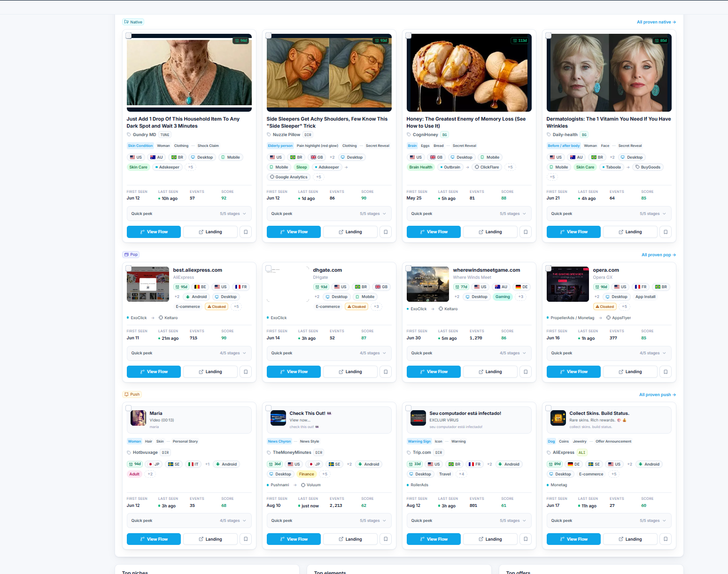Open the All proven push link
The height and width of the screenshot is (574, 728).
[x=658, y=395]
